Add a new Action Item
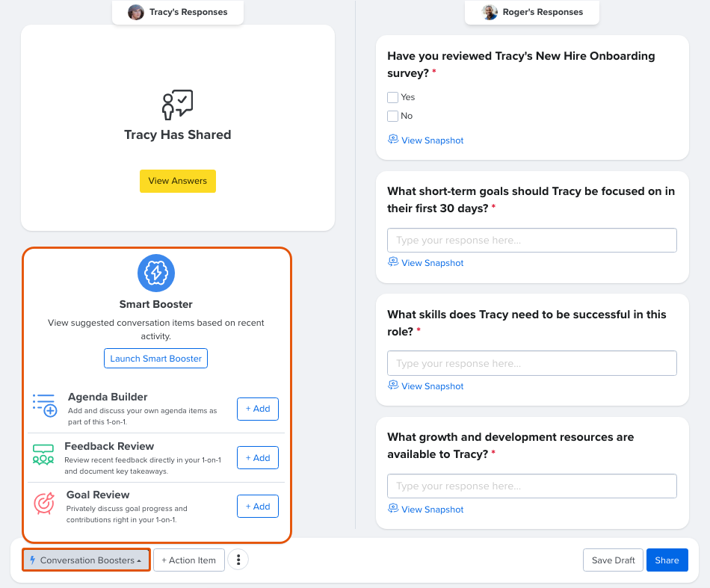 coord(189,560)
